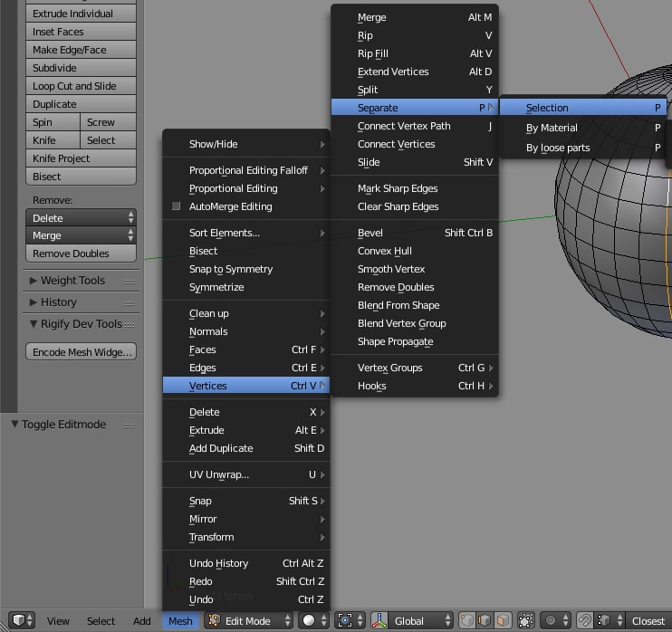This screenshot has width=672, height=632.
Task: Toggle the AutoMerge Editing checkbox
Action: click(176, 206)
